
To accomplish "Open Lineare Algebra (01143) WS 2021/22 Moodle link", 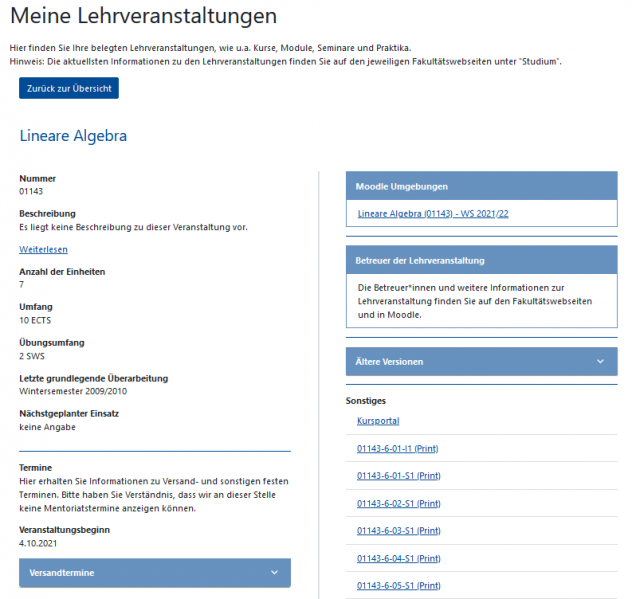I will point(433,214).
